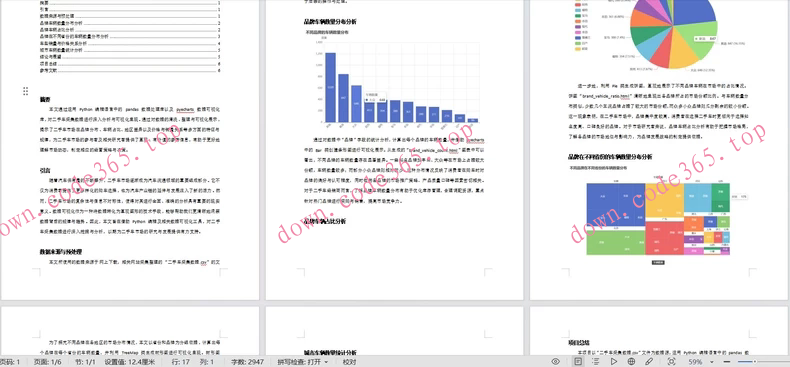Open reading mode play icon
Viewport: 790px width, 367px height.
(x=613, y=361)
